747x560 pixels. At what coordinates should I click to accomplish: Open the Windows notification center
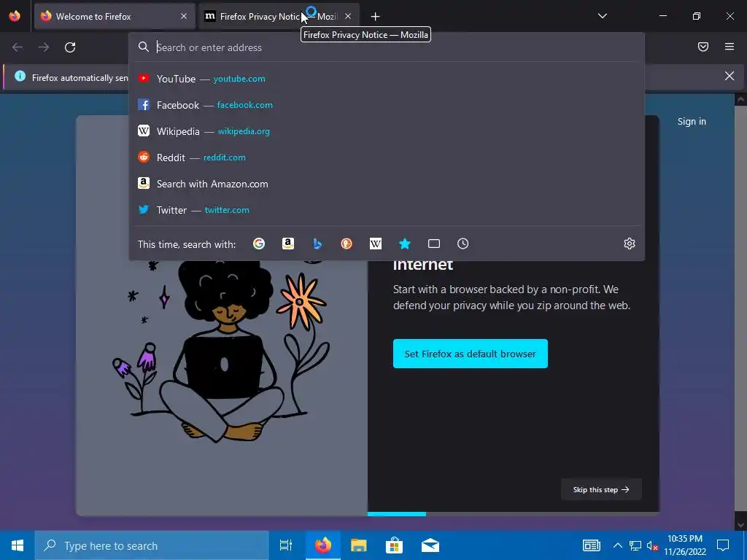pyautogui.click(x=723, y=545)
